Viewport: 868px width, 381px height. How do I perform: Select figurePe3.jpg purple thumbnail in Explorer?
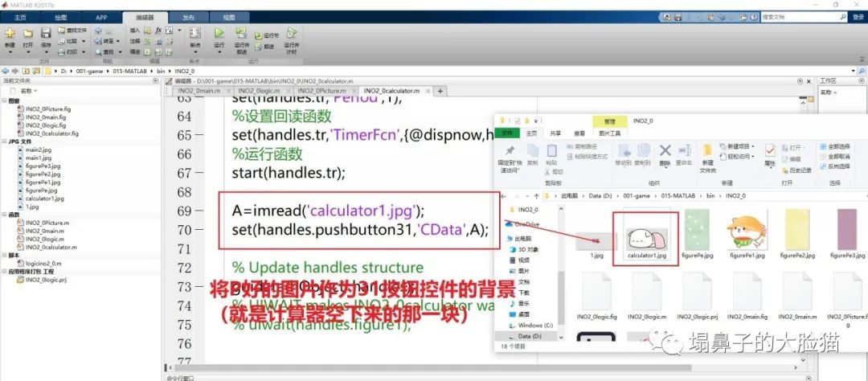tap(847, 234)
